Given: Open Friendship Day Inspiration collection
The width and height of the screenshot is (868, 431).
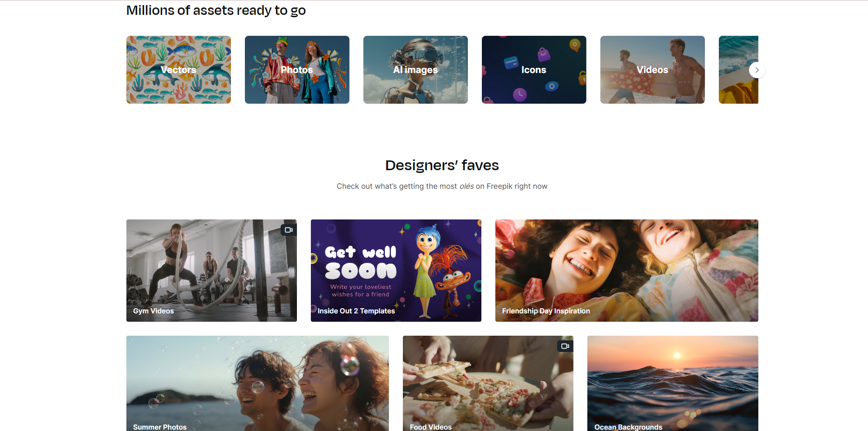Looking at the screenshot, I should point(627,271).
